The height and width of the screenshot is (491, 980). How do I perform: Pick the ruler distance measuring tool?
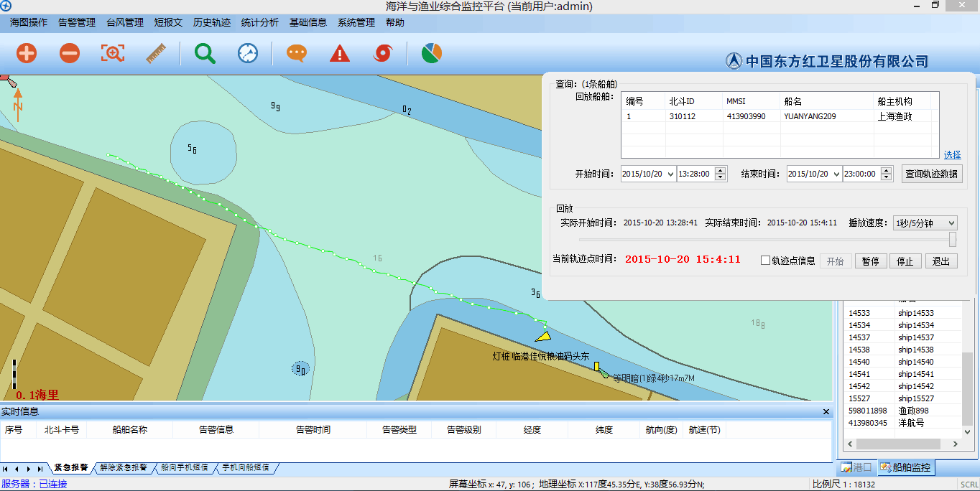pos(156,53)
